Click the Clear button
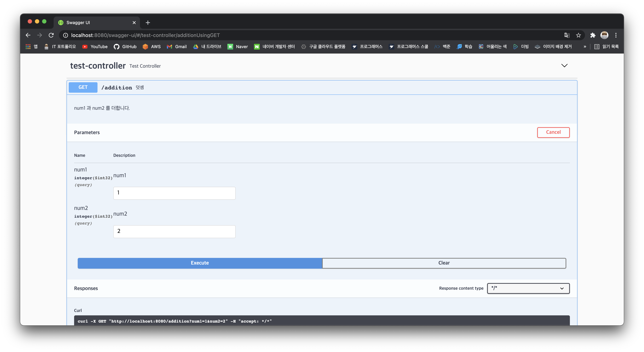Viewport: 644px width, 352px height. click(444, 263)
